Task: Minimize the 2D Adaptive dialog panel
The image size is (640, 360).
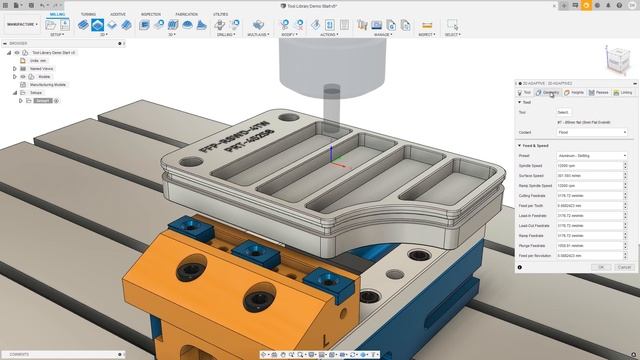Action: pos(635,83)
